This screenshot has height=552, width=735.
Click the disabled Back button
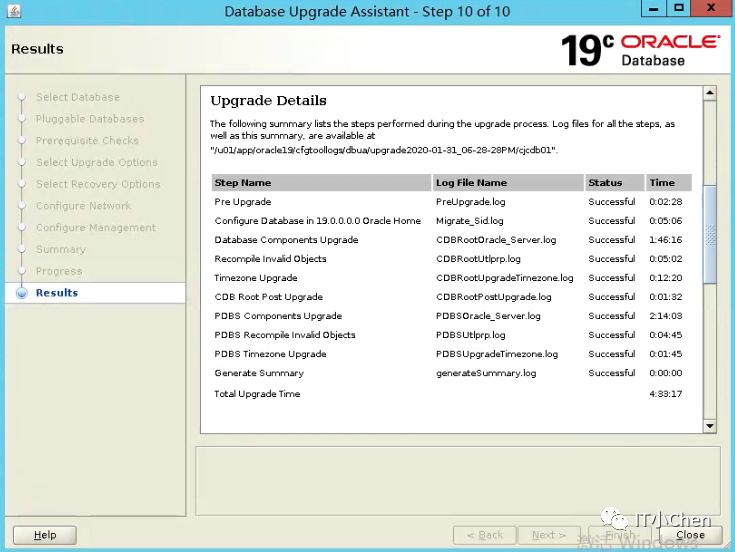[x=485, y=535]
